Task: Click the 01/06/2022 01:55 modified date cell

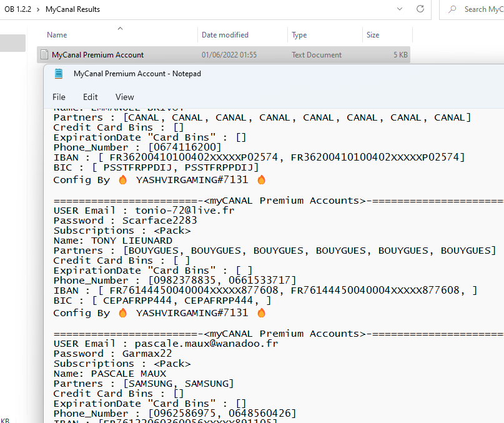Action: point(229,55)
